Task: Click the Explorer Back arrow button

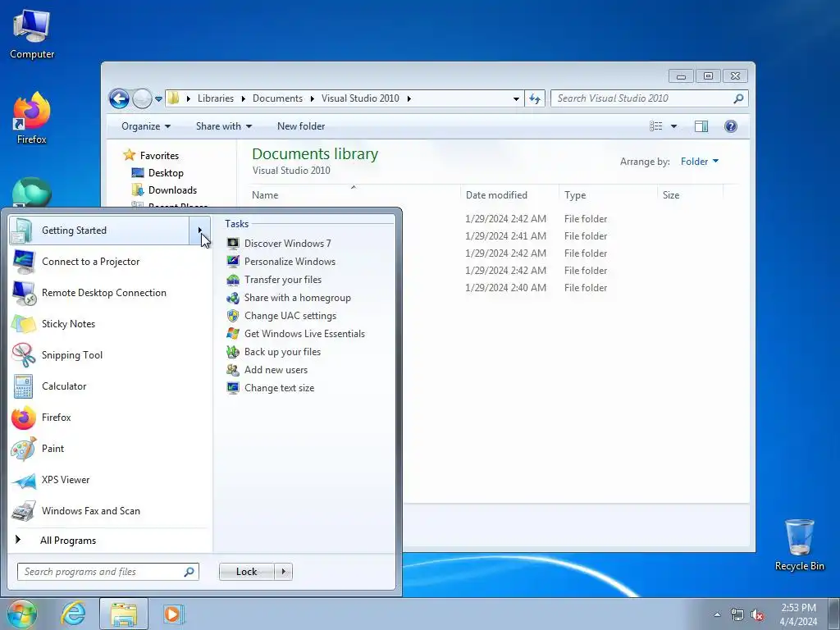Action: click(x=119, y=98)
